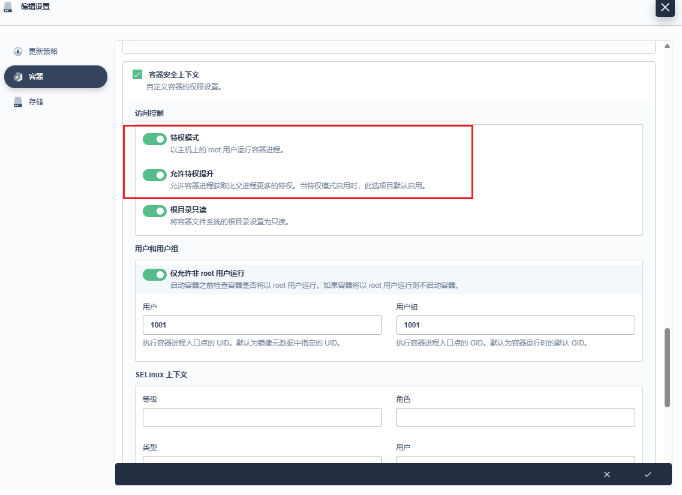Disable the 特权模式 toggle
Viewport: 682px width, 495px height.
pyautogui.click(x=154, y=139)
